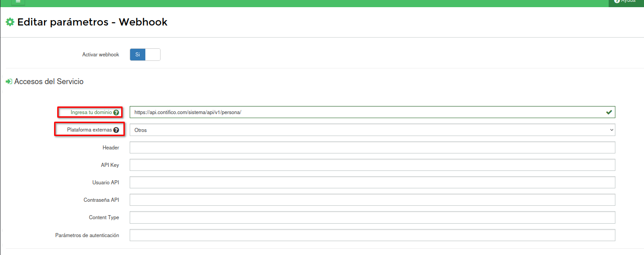Select the API Key input box
644x255 pixels.
tap(372, 165)
